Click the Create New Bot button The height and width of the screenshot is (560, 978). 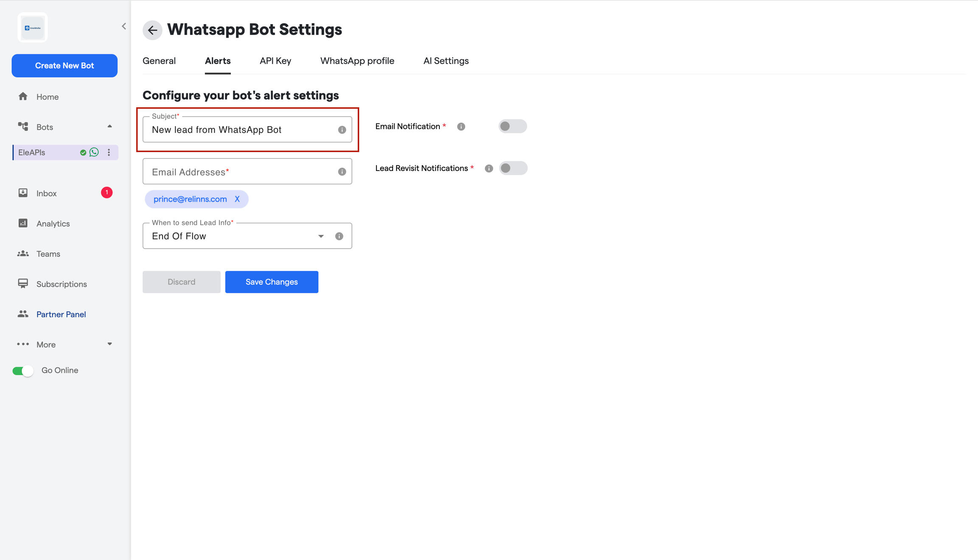tap(65, 65)
